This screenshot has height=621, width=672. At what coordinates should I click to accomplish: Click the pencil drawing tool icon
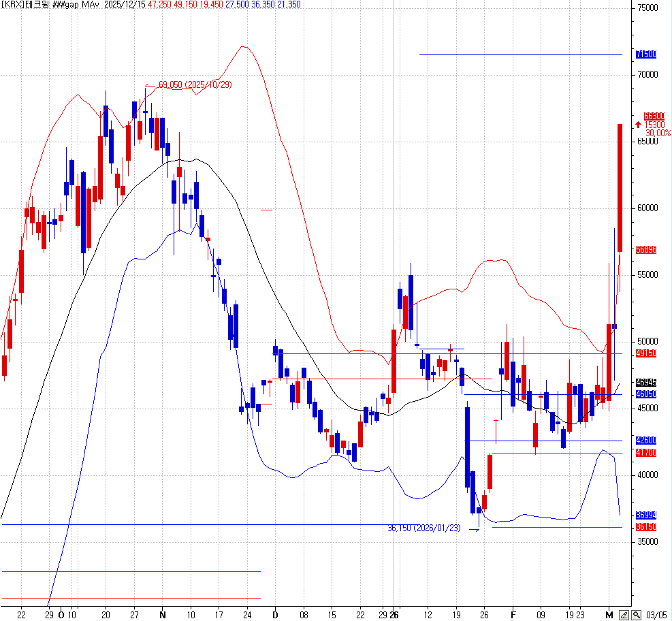(x=624, y=615)
